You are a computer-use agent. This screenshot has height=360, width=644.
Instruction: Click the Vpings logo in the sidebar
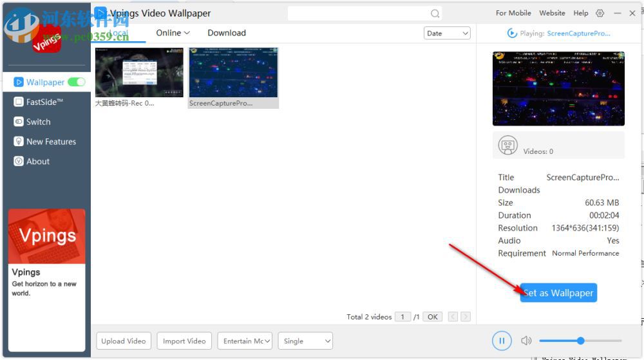(47, 40)
